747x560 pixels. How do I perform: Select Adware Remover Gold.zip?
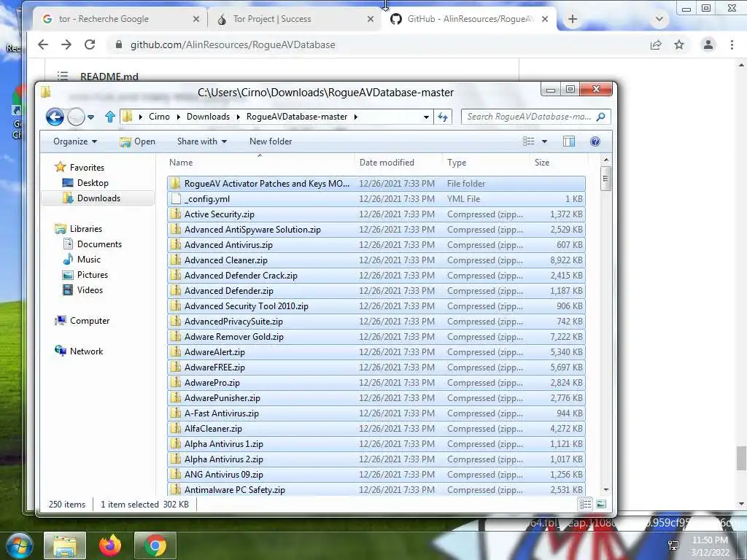pyautogui.click(x=376, y=337)
